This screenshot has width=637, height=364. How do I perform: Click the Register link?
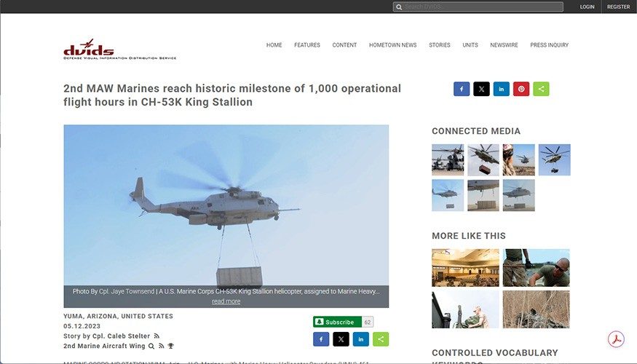click(x=618, y=7)
